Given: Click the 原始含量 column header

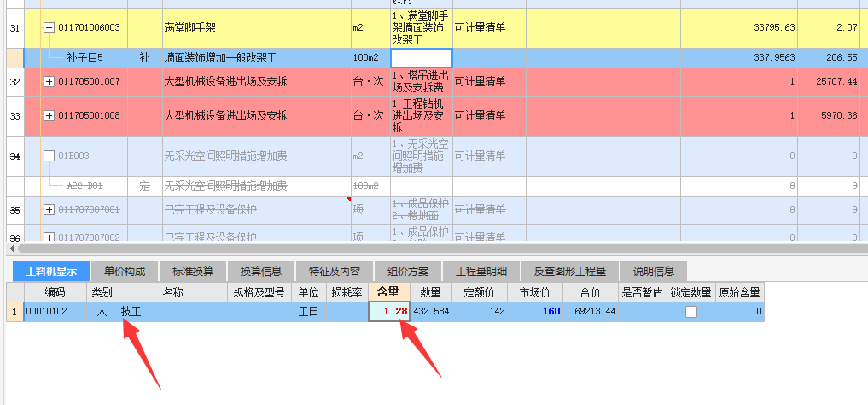Looking at the screenshot, I should pyautogui.click(x=740, y=292).
